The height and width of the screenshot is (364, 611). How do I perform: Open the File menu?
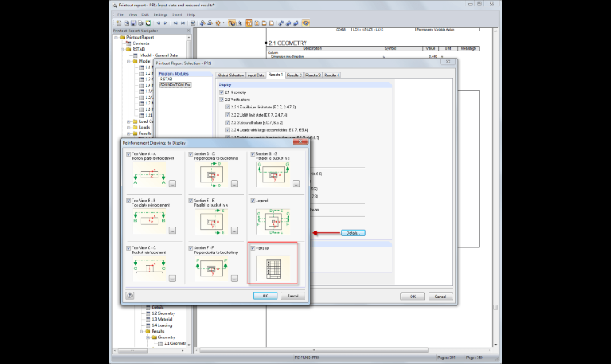pos(121,14)
